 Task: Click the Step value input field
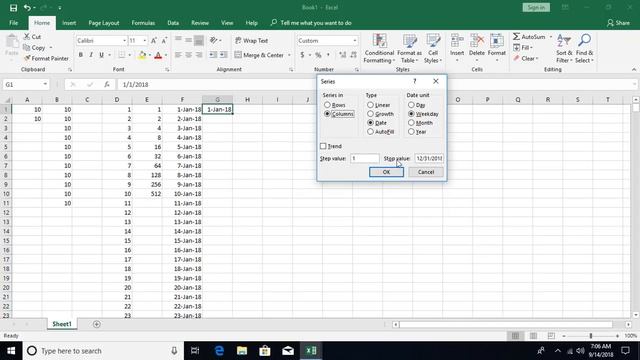[364, 158]
